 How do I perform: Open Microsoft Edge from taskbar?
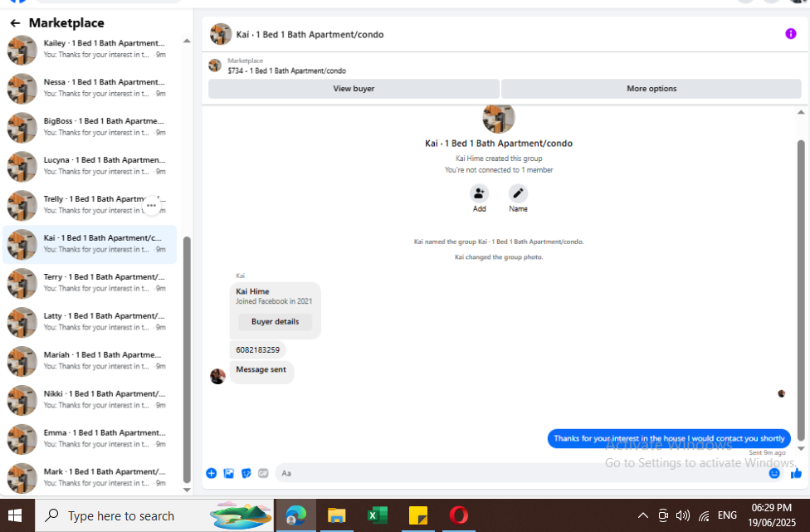296,515
